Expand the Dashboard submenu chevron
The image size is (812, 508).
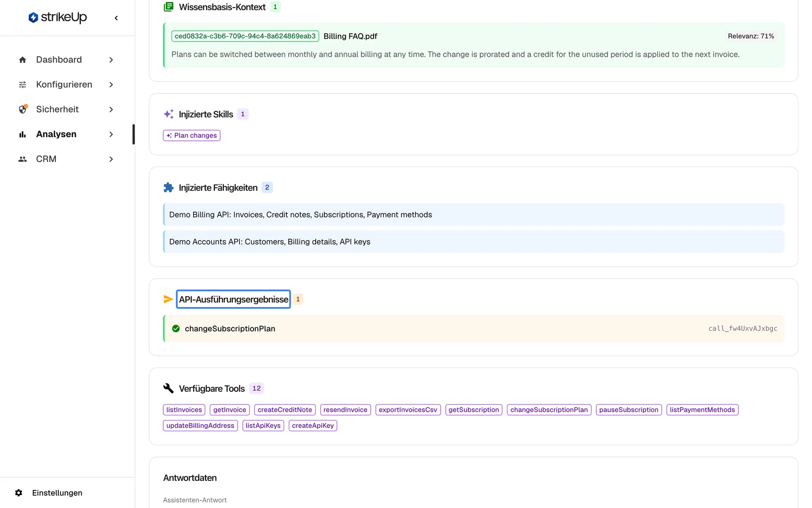pos(111,60)
